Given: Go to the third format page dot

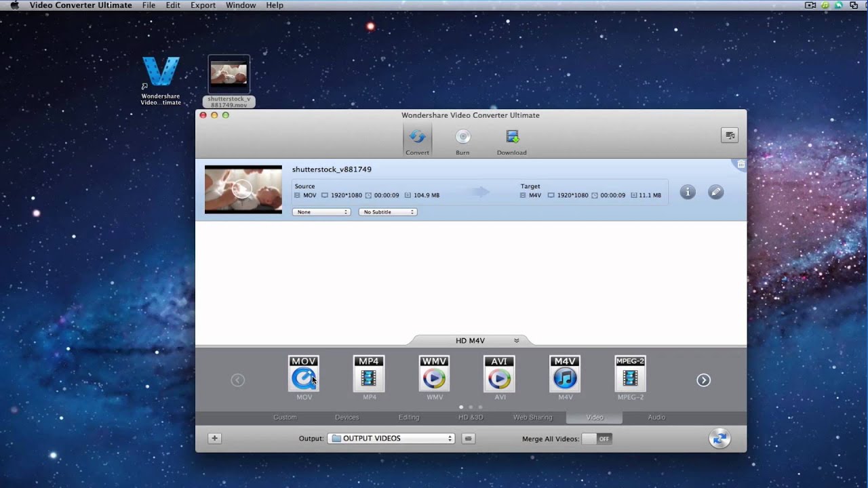Looking at the screenshot, I should pos(480,407).
